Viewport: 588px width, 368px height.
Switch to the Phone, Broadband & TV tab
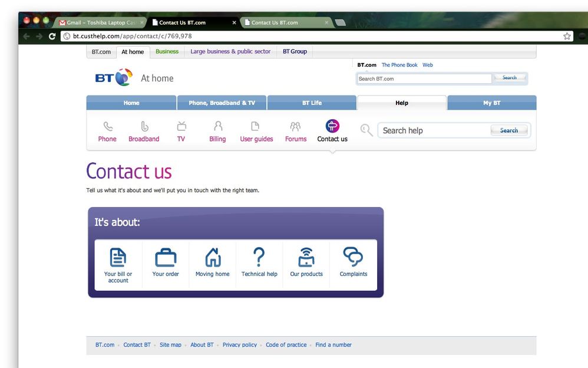point(222,103)
